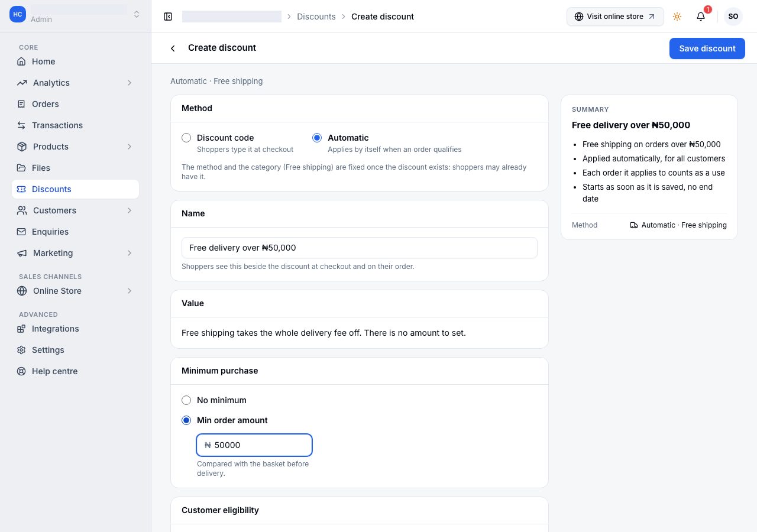This screenshot has height=532, width=757.
Task: Click the Discounts breadcrumb link
Action: pyautogui.click(x=316, y=17)
